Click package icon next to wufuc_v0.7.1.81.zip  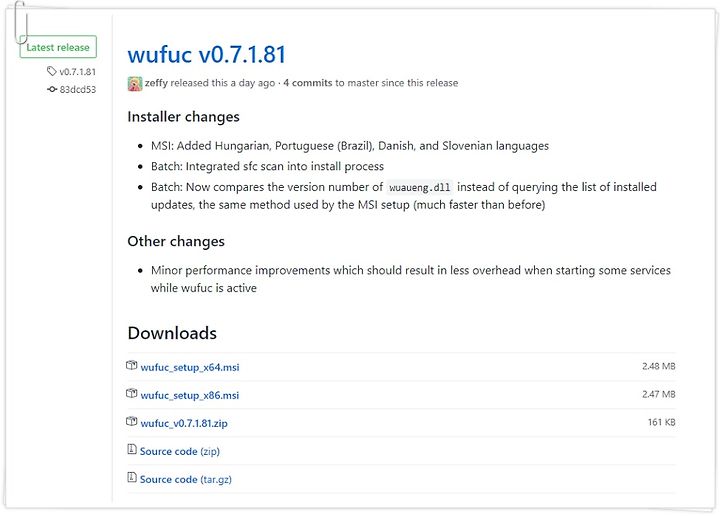pyautogui.click(x=132, y=422)
